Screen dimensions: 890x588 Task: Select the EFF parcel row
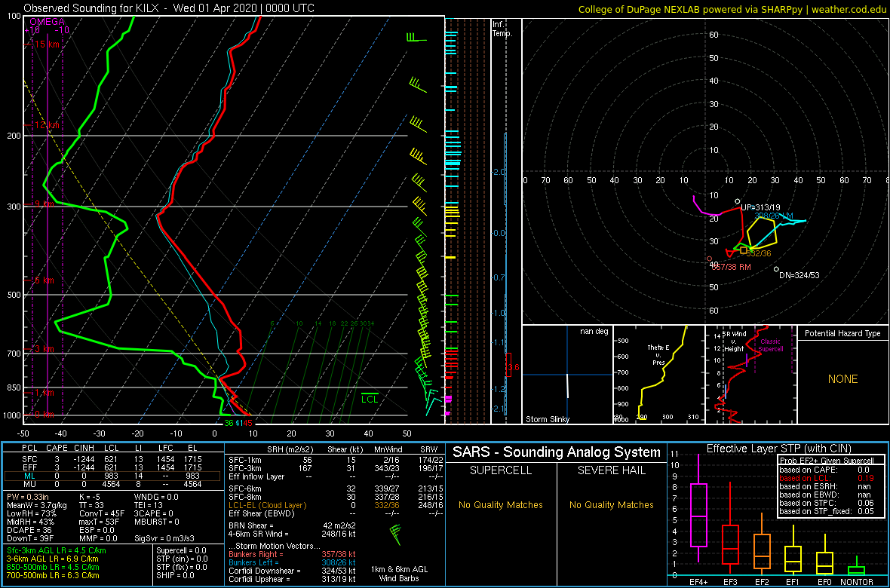[112, 467]
